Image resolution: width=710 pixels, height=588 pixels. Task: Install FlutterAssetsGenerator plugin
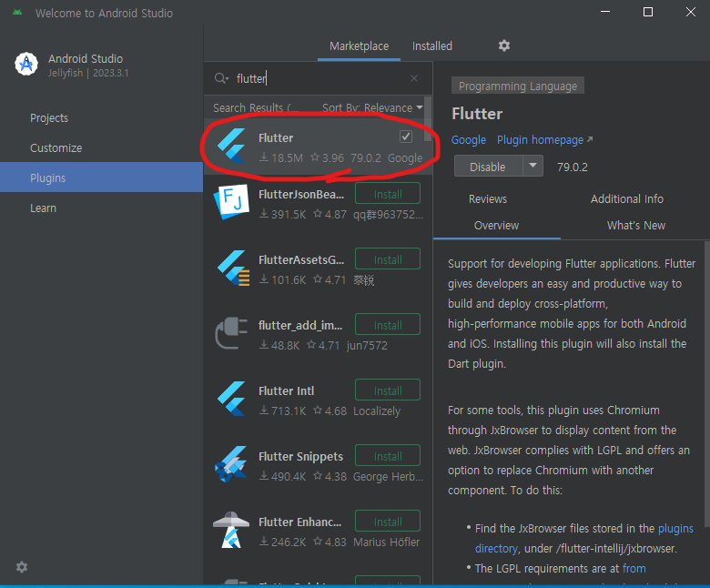(x=388, y=259)
